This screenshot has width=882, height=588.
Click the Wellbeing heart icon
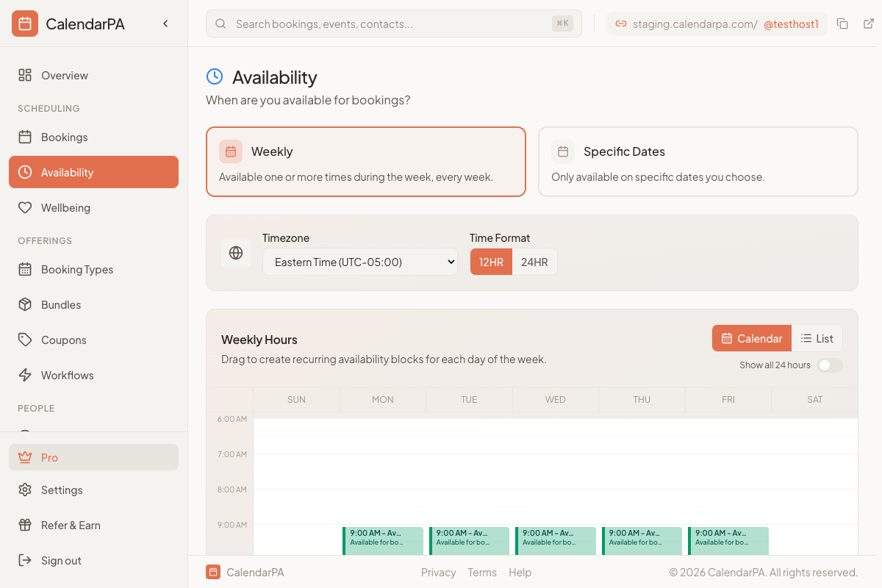26,207
